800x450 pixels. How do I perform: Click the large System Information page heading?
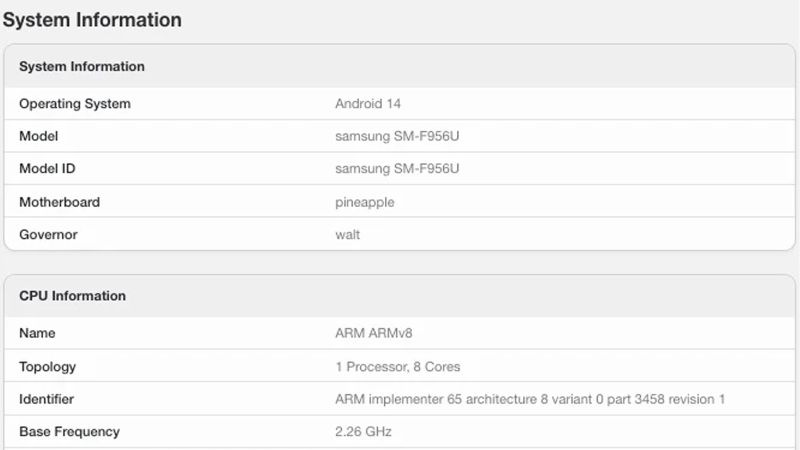(92, 20)
